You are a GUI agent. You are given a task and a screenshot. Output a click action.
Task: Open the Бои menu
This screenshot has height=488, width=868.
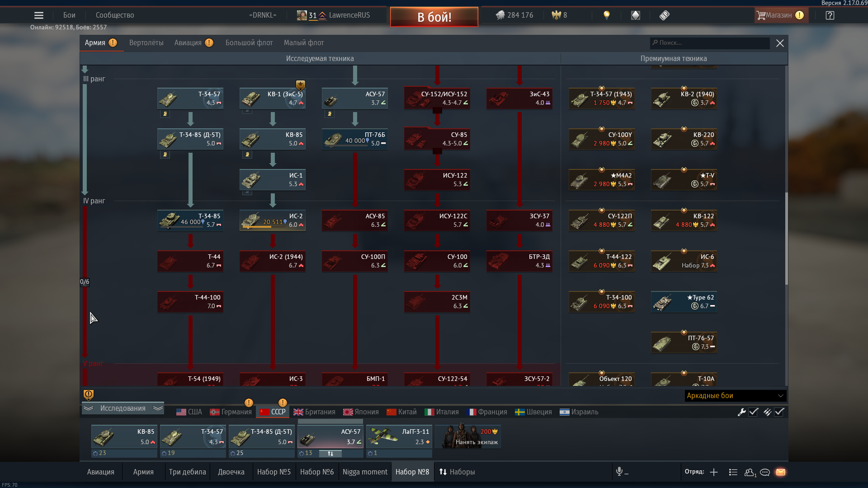pyautogui.click(x=69, y=15)
